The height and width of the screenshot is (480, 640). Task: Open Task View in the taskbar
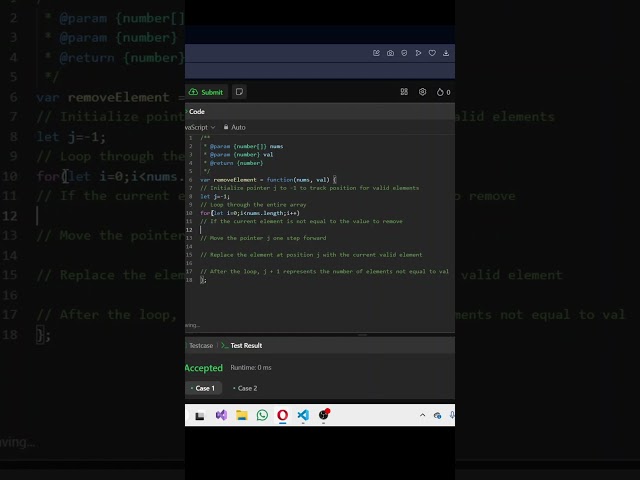tap(200, 416)
